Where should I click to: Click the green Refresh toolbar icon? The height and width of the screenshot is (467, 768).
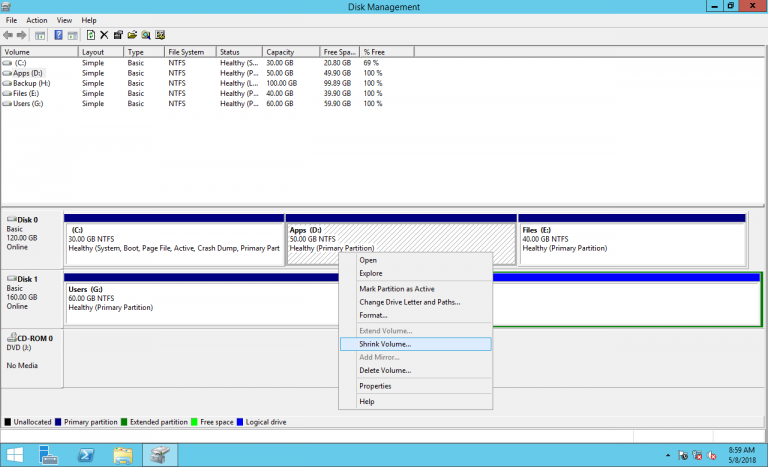pyautogui.click(x=91, y=35)
